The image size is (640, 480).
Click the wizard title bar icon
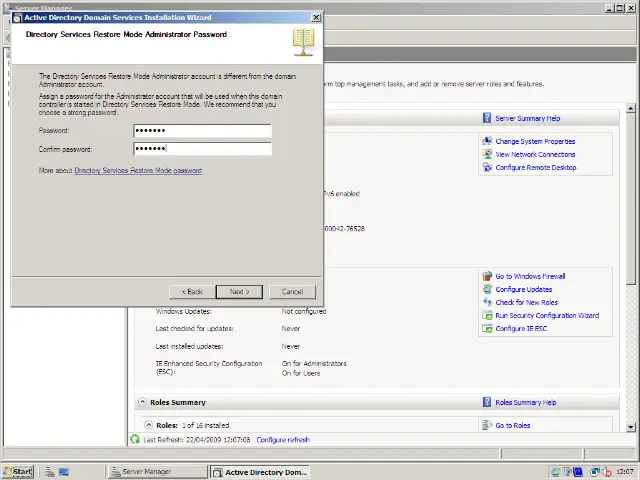pyautogui.click(x=18, y=18)
